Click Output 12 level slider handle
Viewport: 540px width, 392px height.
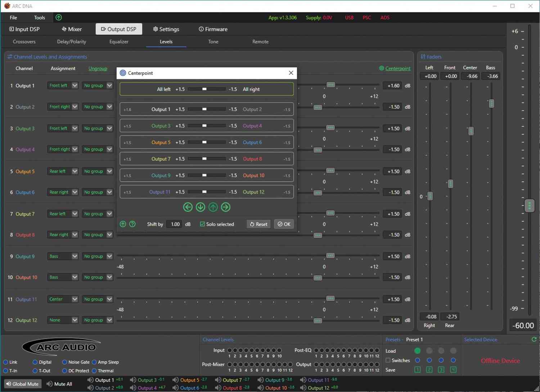(318, 320)
